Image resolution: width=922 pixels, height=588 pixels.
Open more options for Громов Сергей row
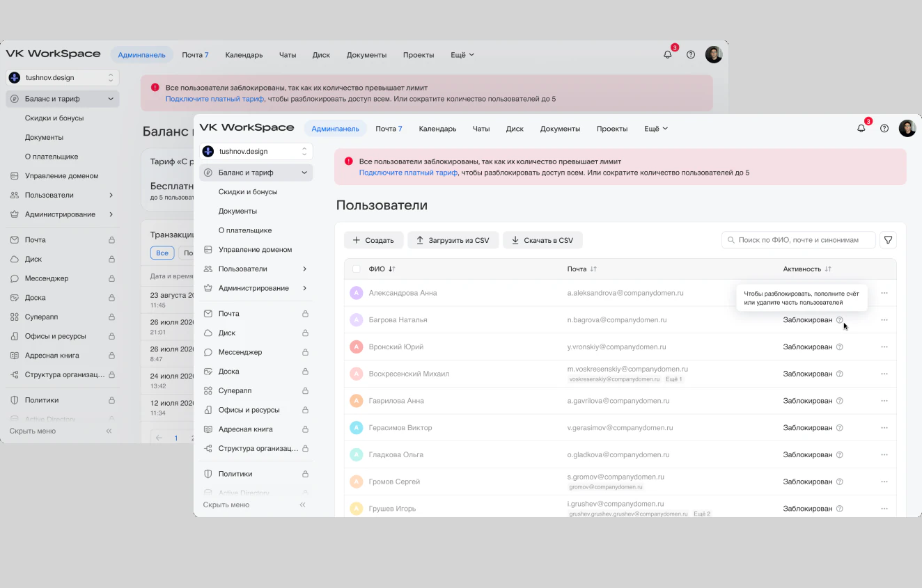pos(884,482)
